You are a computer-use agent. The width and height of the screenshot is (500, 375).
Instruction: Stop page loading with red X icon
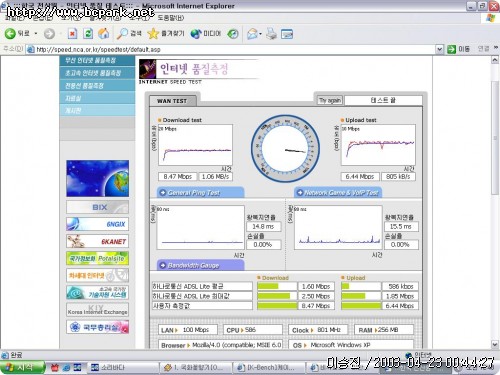pos(72,33)
